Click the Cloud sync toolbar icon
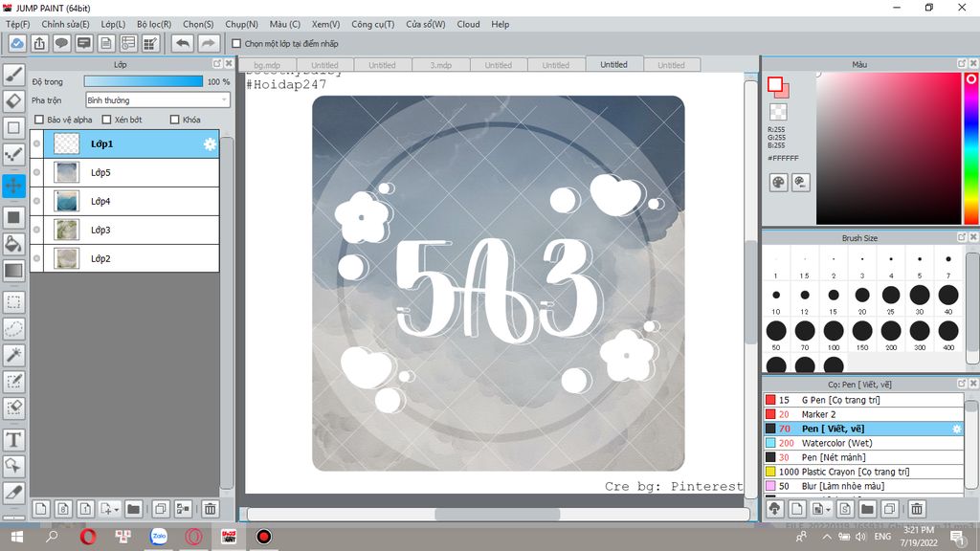This screenshot has height=551, width=980. click(17, 43)
